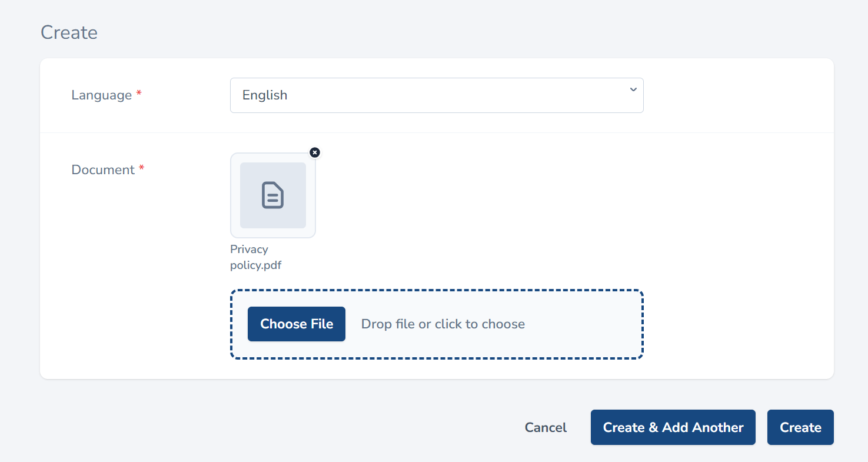
Task: Click the Language field label
Action: (x=101, y=95)
